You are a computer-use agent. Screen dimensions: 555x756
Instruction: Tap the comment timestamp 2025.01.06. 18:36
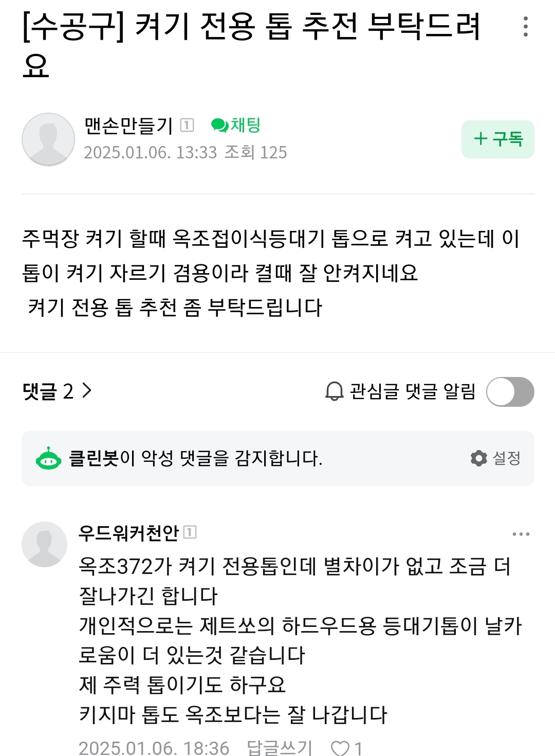(x=154, y=747)
